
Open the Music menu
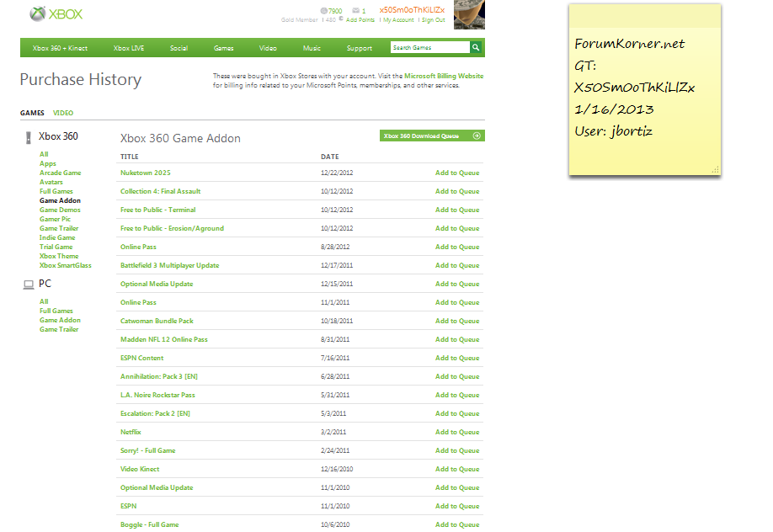click(312, 48)
